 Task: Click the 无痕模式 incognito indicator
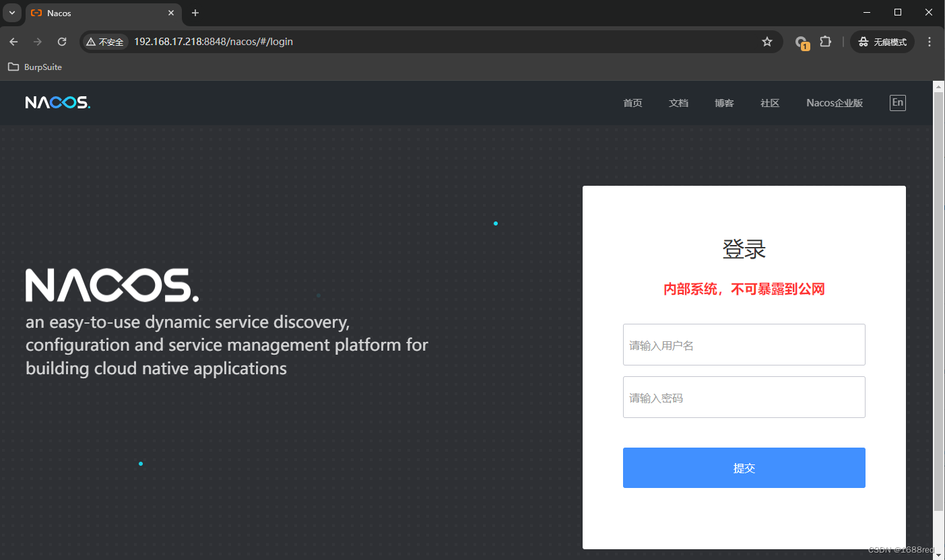tap(882, 42)
